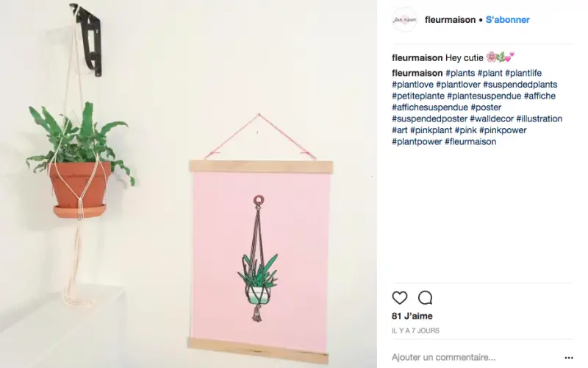Open fleurmaison name beside 'Hey cutie' caption

[x=417, y=58]
